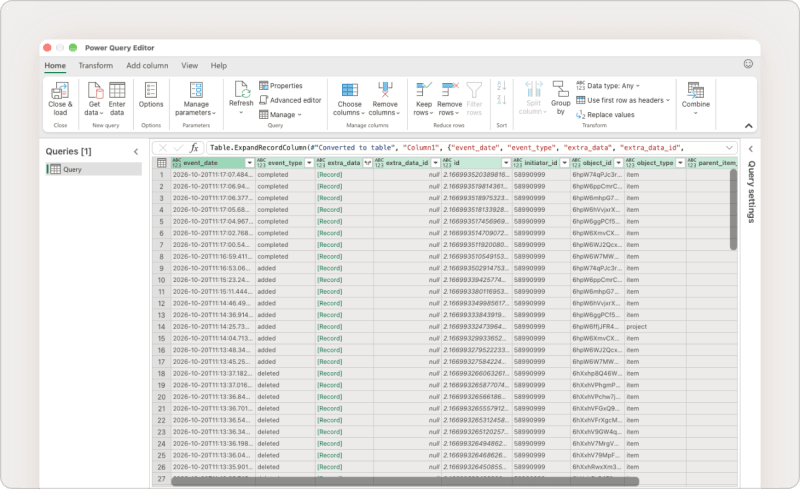Expand the Query settings pane
800x489 pixels.
pos(751,149)
